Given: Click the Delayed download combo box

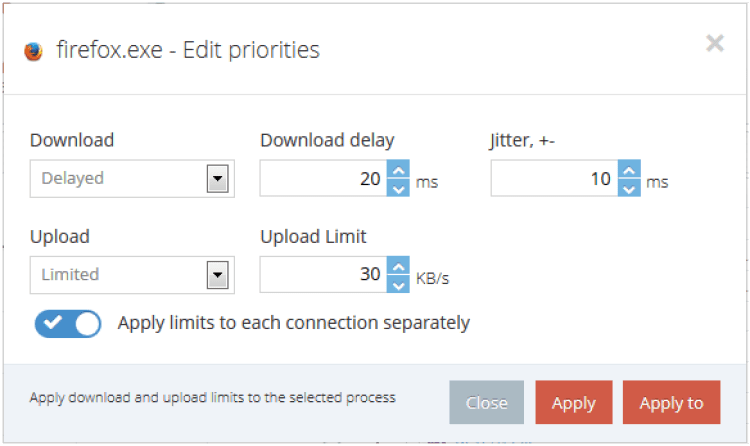Looking at the screenshot, I should (118, 179).
